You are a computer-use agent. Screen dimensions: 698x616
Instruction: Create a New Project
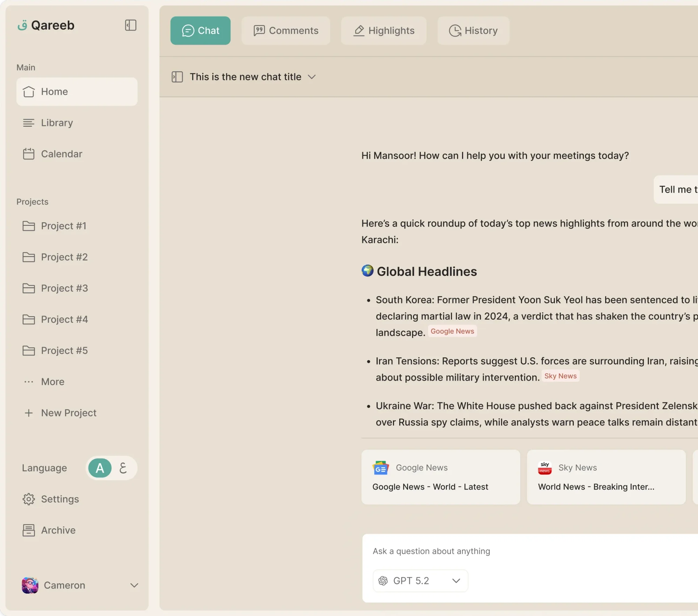77,413
